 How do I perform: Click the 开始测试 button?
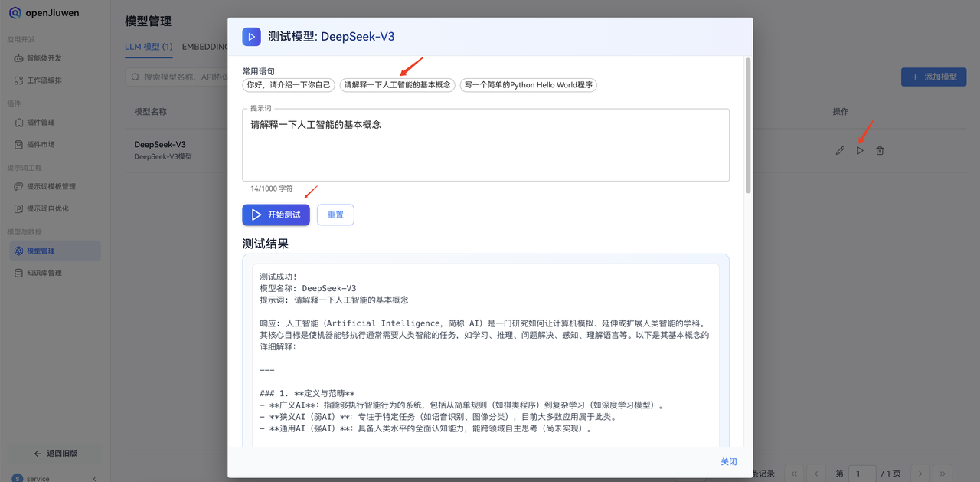pyautogui.click(x=276, y=215)
